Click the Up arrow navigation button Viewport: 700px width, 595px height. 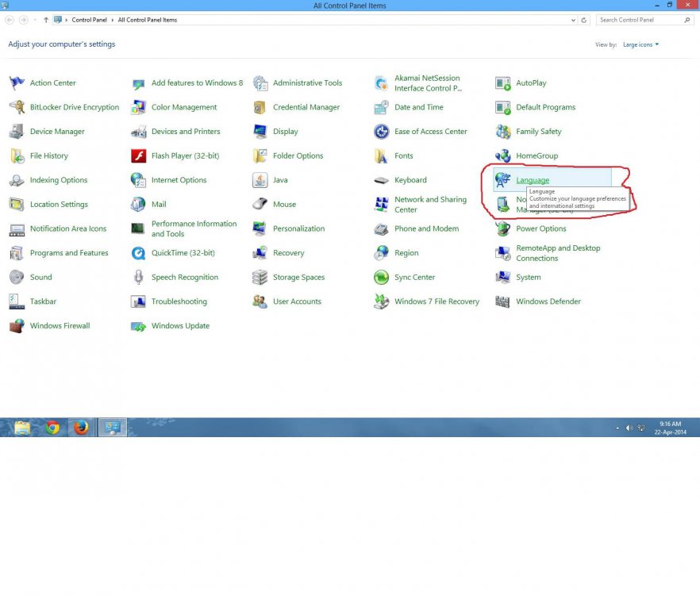pyautogui.click(x=46, y=20)
